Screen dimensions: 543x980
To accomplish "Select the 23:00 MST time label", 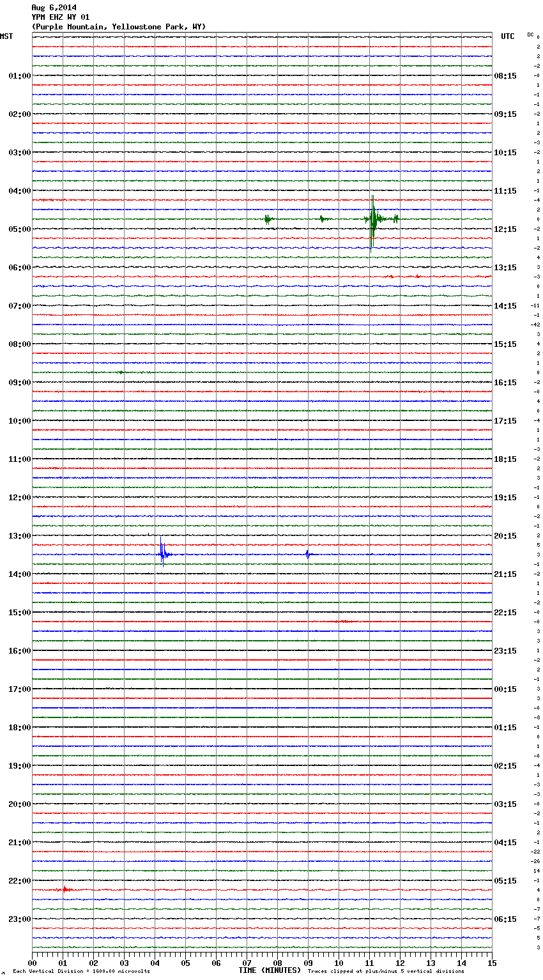I will point(20,919).
